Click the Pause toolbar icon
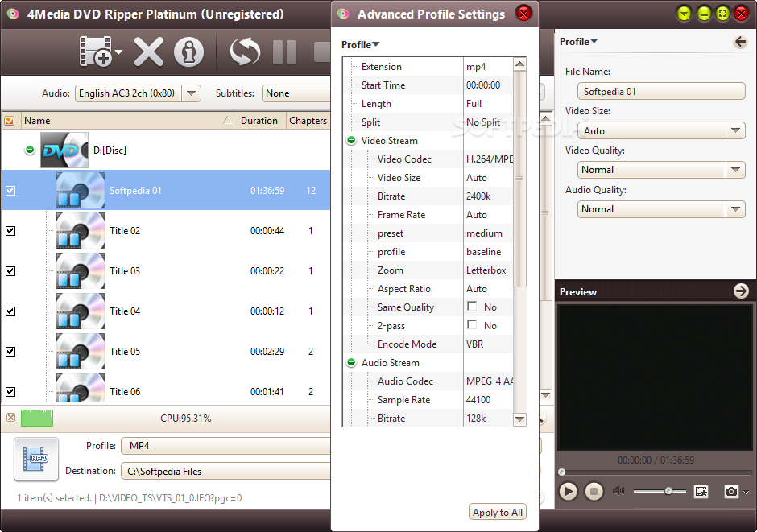This screenshot has height=532, width=757. pyautogui.click(x=285, y=52)
